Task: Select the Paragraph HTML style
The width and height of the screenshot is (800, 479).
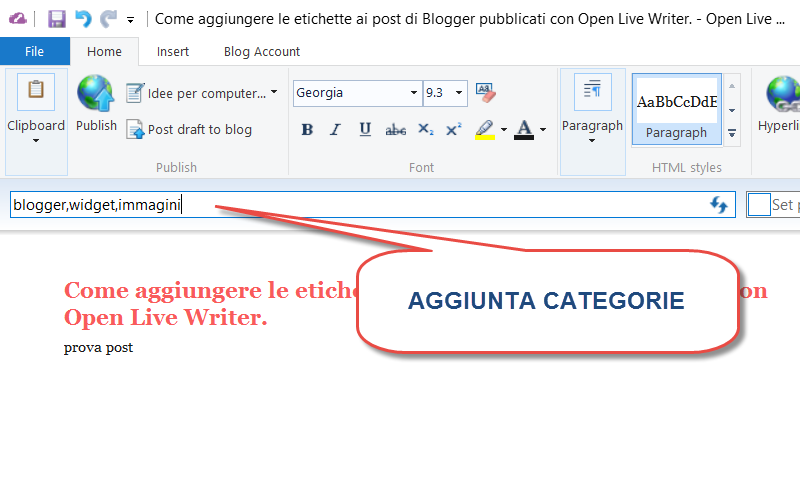Action: [677, 109]
